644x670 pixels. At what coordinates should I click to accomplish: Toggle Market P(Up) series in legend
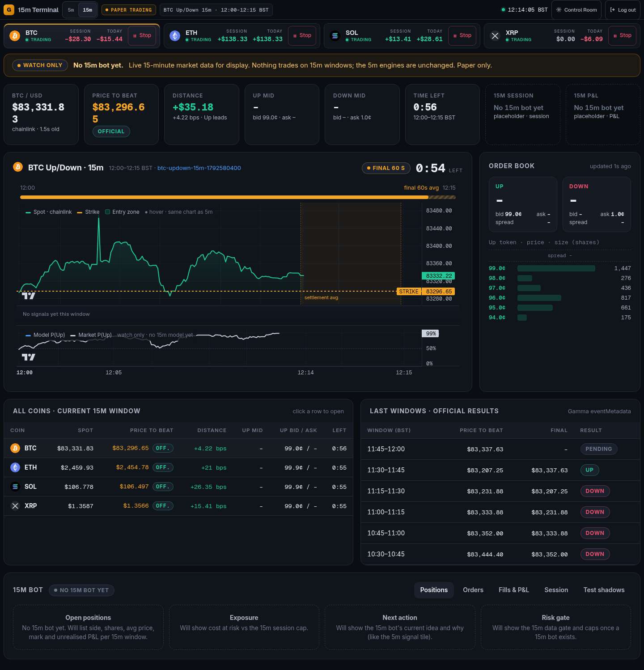click(x=91, y=335)
